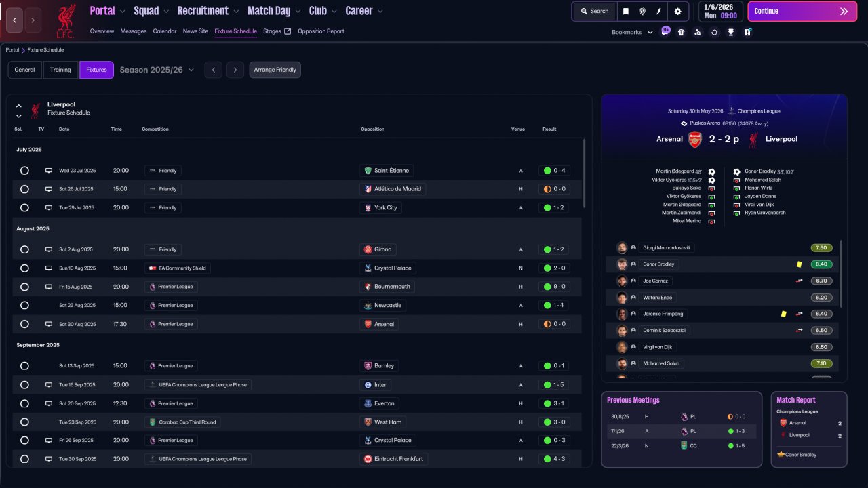The height and width of the screenshot is (488, 868).
Task: Click Conor Bradley's 8.40 rating badge
Action: 821,264
